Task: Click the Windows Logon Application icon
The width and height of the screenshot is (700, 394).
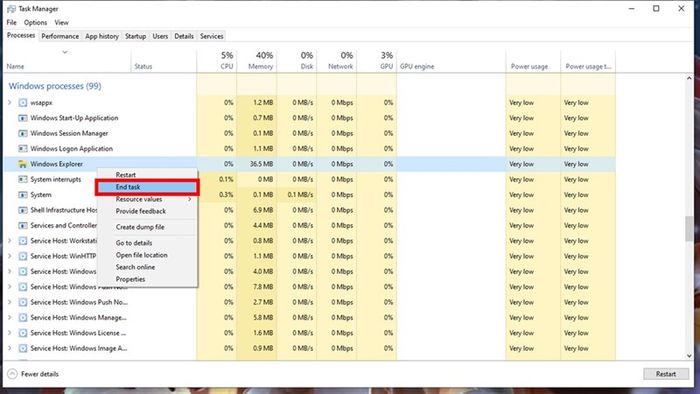Action: [23, 149]
